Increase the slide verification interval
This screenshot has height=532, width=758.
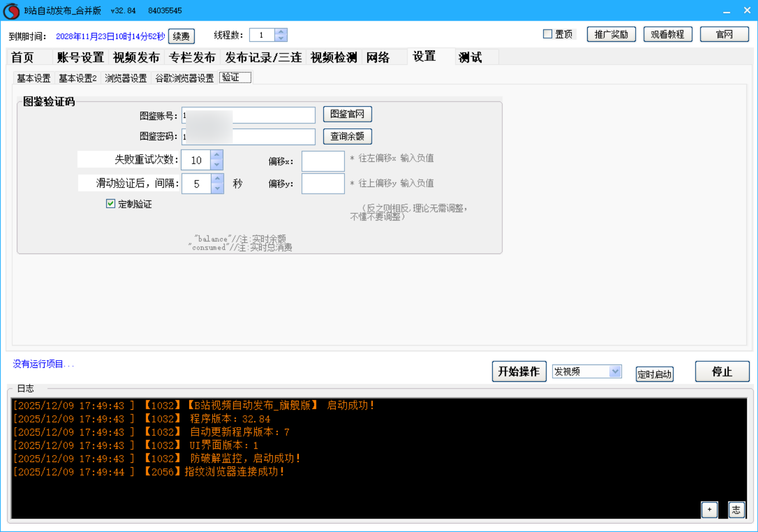point(217,179)
